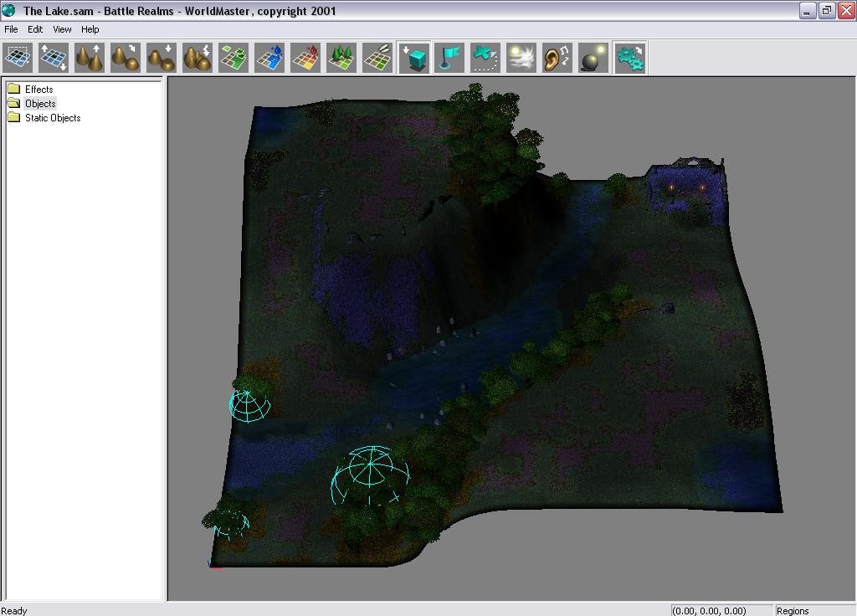Expand the Effects folder
857x616 pixels.
tap(38, 90)
